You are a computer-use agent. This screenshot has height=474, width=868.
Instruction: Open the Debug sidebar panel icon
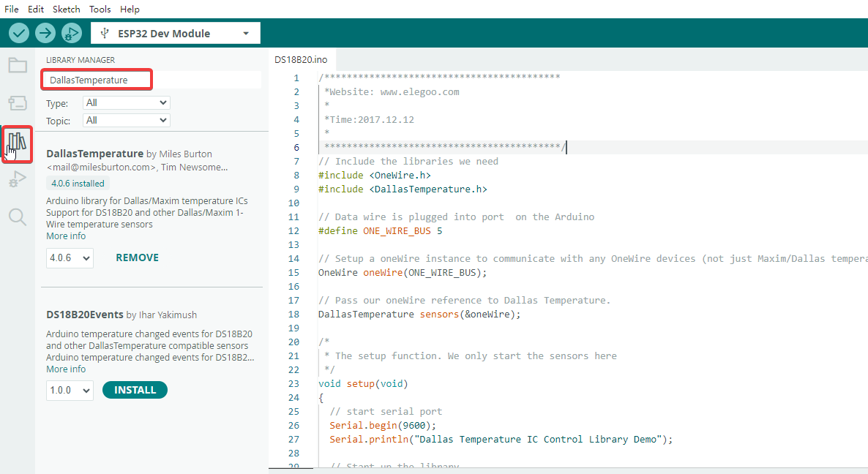coord(18,179)
